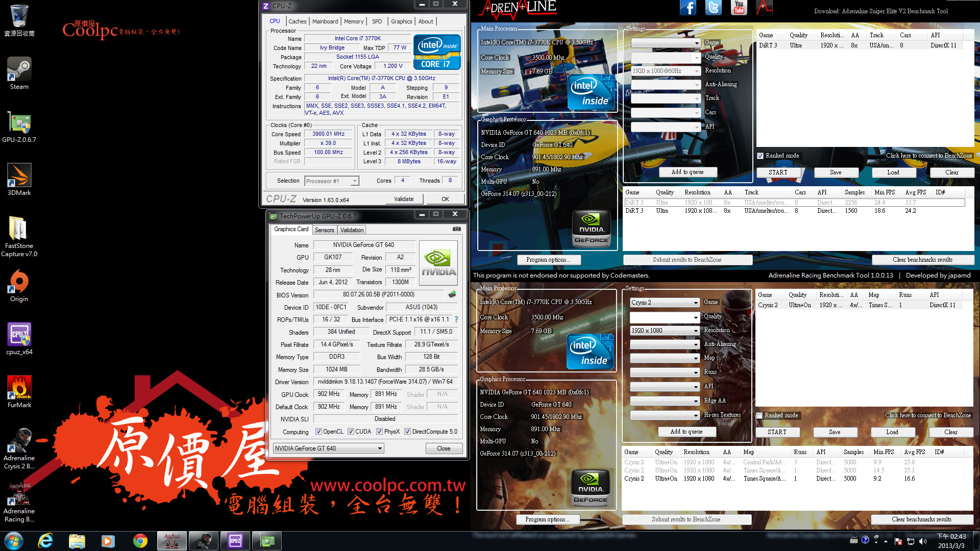Select the Crysis 2 result row with 16.6 Avg FPS
Image resolution: width=980 pixels, height=551 pixels.
click(x=794, y=479)
